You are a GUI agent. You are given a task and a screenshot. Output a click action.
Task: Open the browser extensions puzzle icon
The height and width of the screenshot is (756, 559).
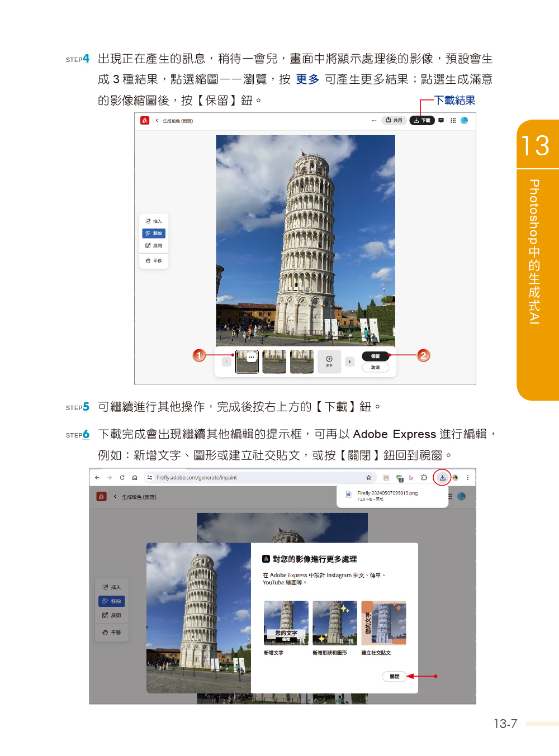click(x=424, y=478)
